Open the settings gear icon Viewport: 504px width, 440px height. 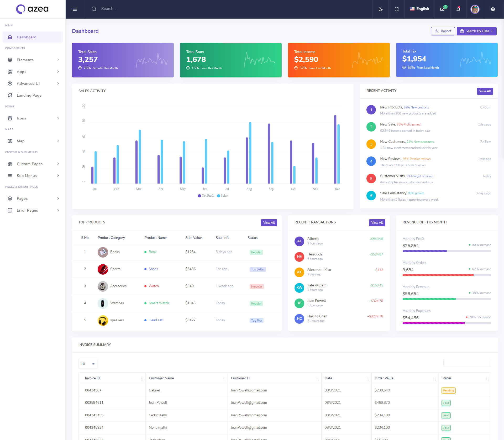pyautogui.click(x=493, y=9)
